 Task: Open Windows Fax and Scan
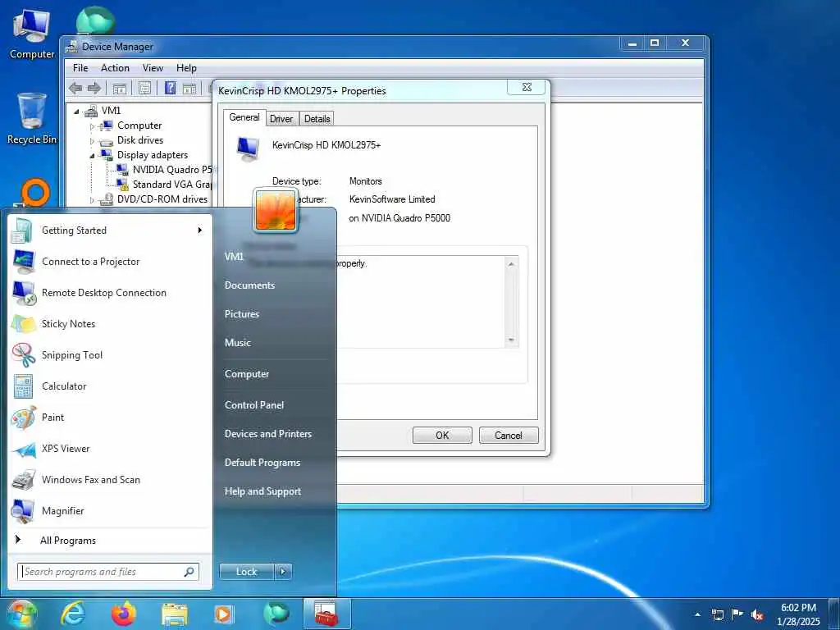coord(109,479)
